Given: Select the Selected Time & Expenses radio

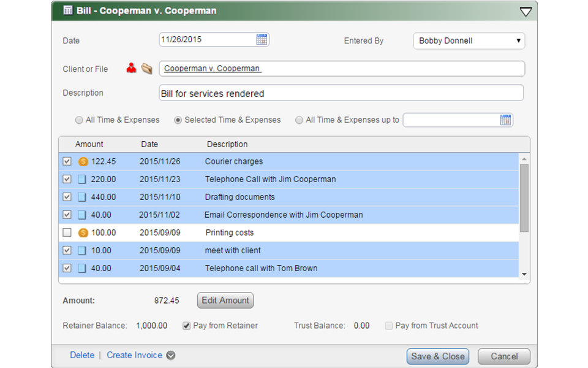Looking at the screenshot, I should click(178, 120).
